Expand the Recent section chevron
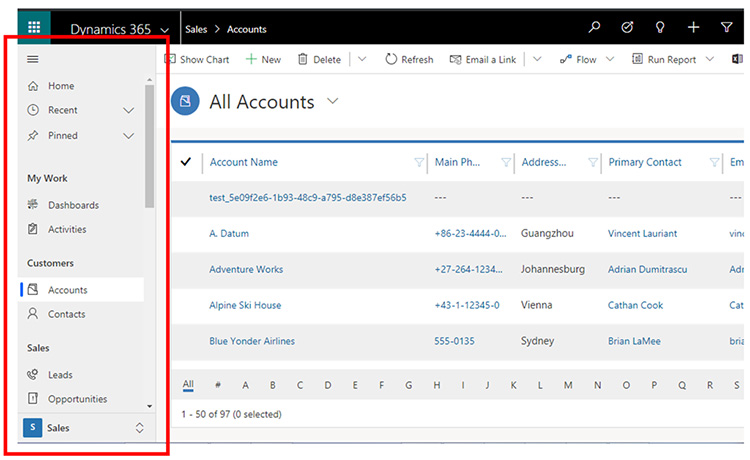This screenshot has height=460, width=750. point(128,110)
